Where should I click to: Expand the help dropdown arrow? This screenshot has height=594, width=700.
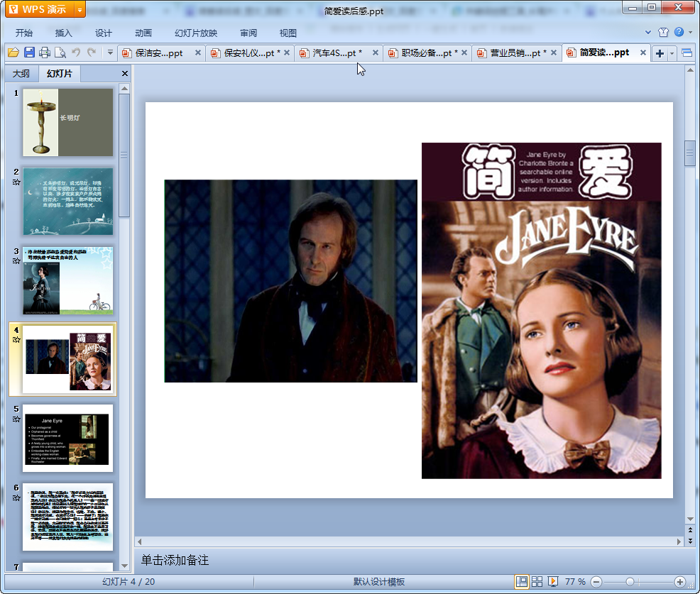point(691,32)
